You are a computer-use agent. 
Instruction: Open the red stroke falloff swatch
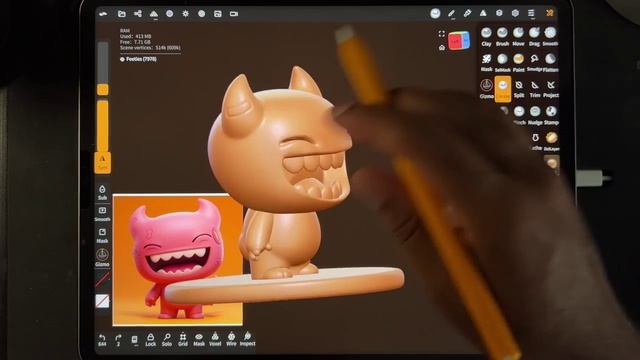click(102, 280)
